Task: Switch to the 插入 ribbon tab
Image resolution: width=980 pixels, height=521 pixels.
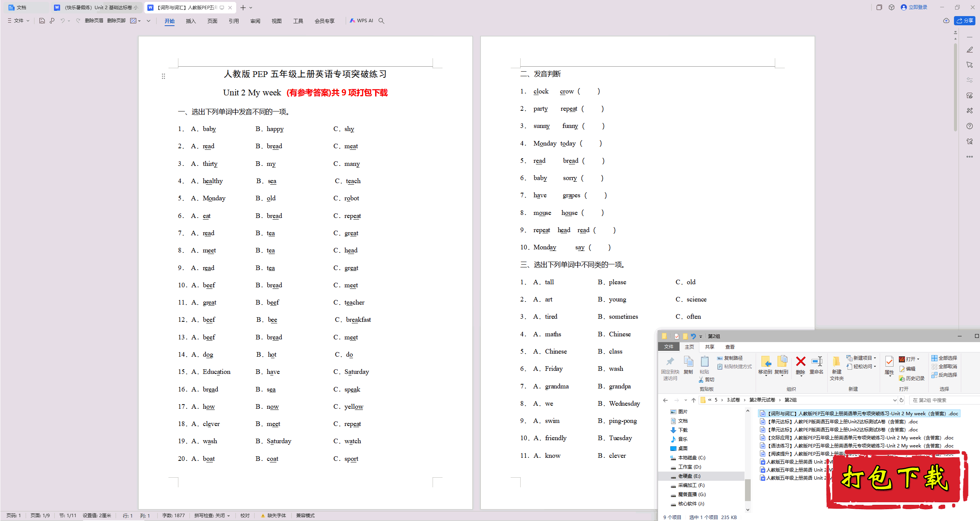Action: (x=191, y=21)
